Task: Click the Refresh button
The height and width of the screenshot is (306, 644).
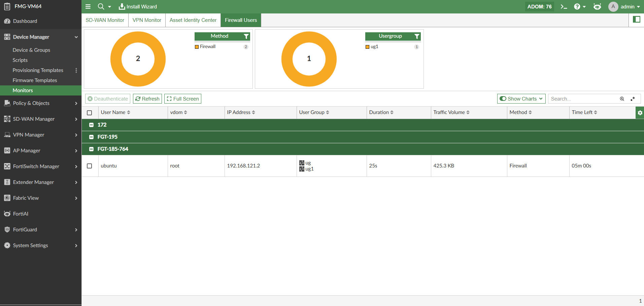Action: tap(147, 99)
